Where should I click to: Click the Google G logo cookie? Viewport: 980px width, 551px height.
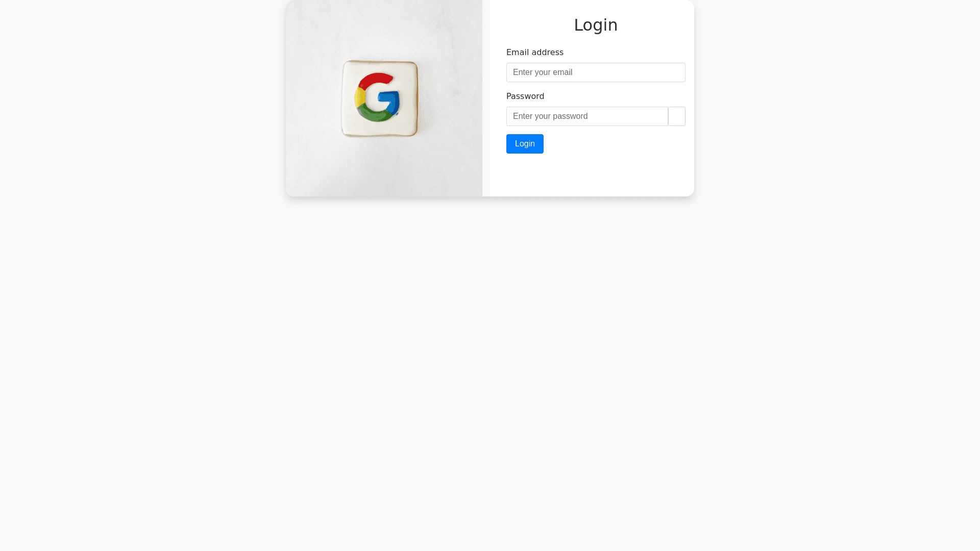click(380, 98)
